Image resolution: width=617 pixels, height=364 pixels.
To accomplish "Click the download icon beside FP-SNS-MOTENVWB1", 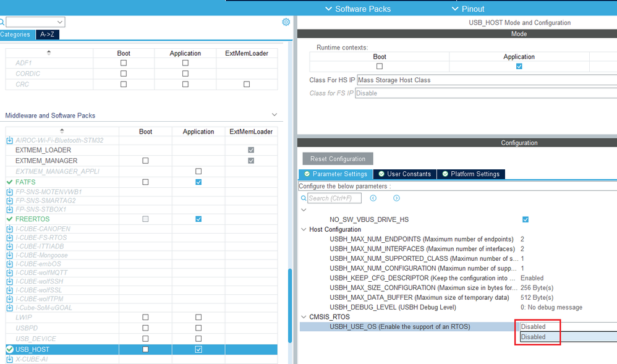I will coord(10,192).
